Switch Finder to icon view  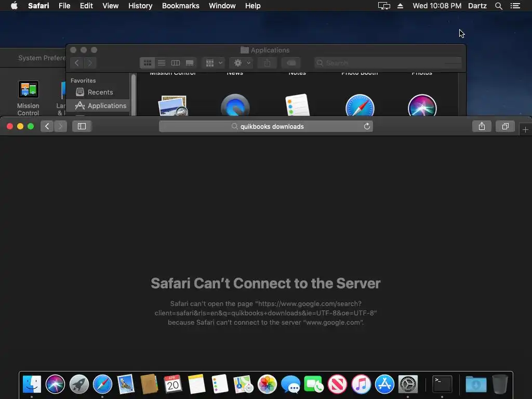pos(147,63)
